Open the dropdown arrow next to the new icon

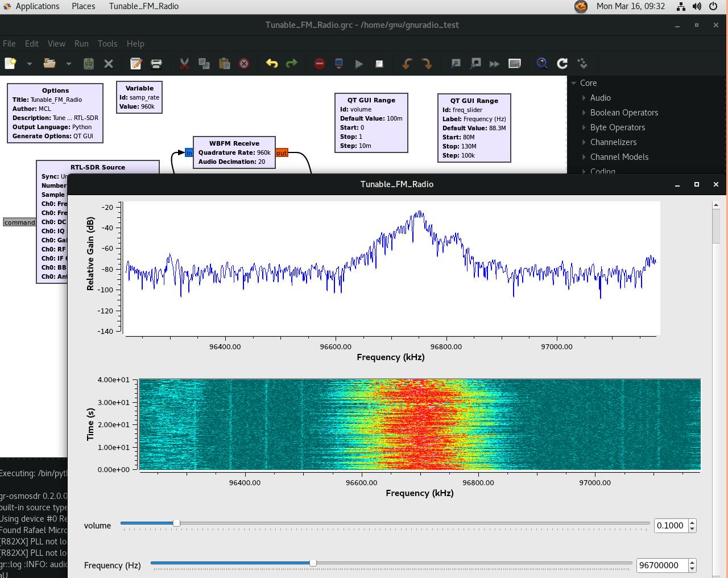[29, 64]
